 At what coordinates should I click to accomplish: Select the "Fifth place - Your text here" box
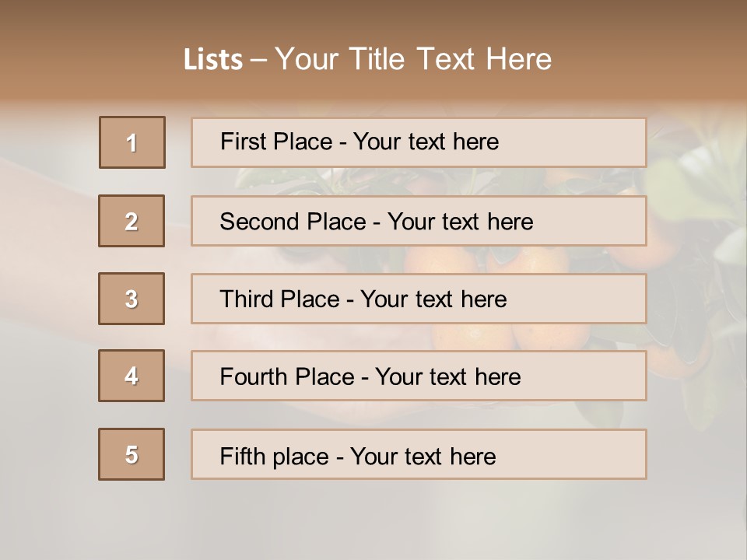419,454
